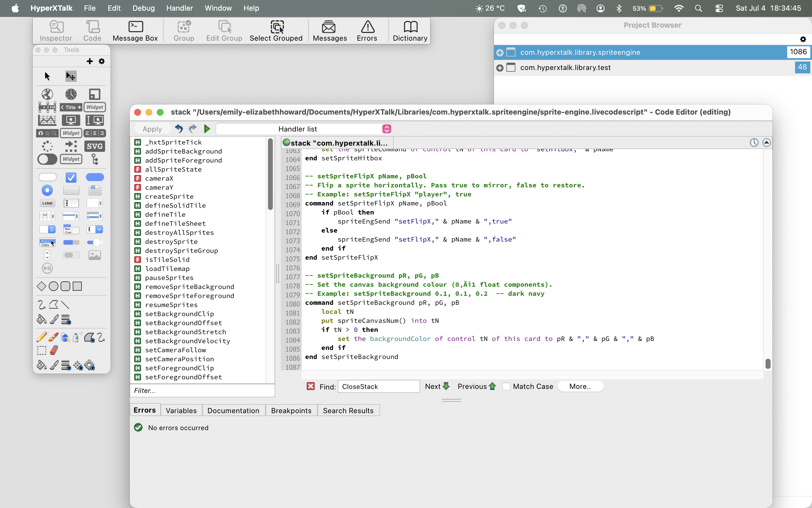812x508 pixels.
Task: Pick the progress bar control in Tools
Action: [x=71, y=242]
